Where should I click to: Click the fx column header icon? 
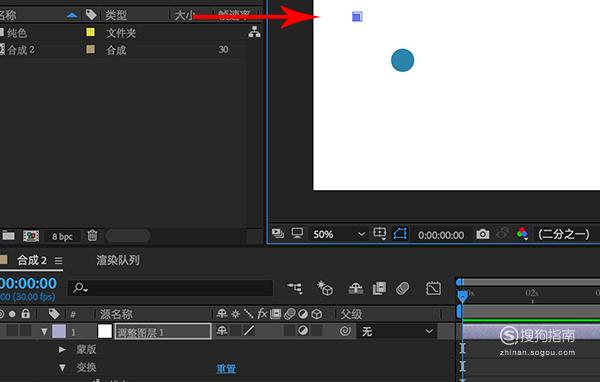pos(262,314)
